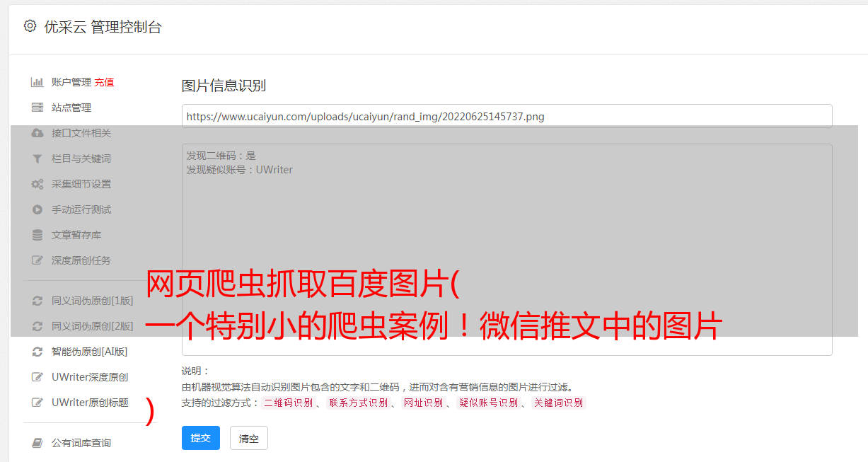Click the 优采云 管理控制台 title
Screen dimensions: 868x462
103,27
